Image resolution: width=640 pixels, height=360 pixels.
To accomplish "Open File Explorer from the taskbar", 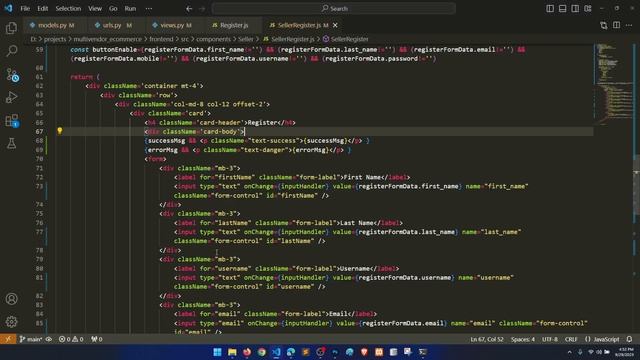I will click(x=232, y=352).
